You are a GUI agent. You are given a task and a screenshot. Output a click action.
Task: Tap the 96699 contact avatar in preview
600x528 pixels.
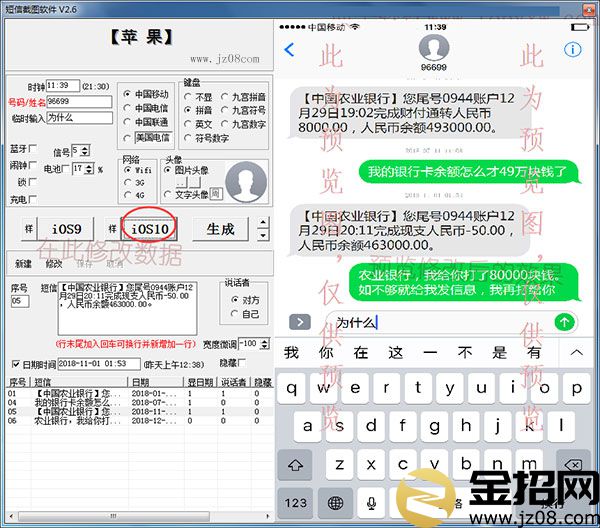(x=434, y=48)
